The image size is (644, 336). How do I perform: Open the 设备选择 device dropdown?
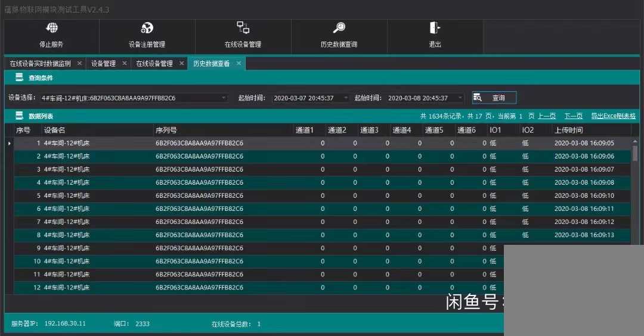(x=224, y=98)
